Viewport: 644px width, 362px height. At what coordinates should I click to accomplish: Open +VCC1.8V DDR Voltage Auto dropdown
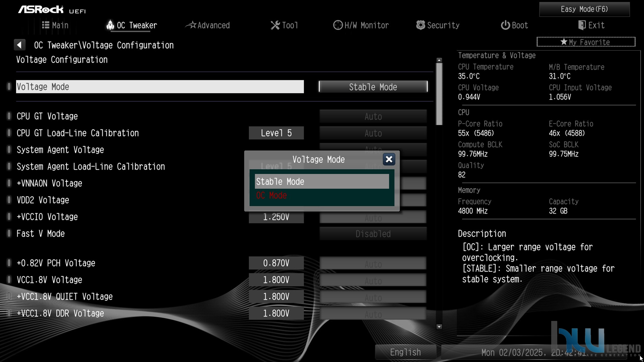pyautogui.click(x=373, y=313)
